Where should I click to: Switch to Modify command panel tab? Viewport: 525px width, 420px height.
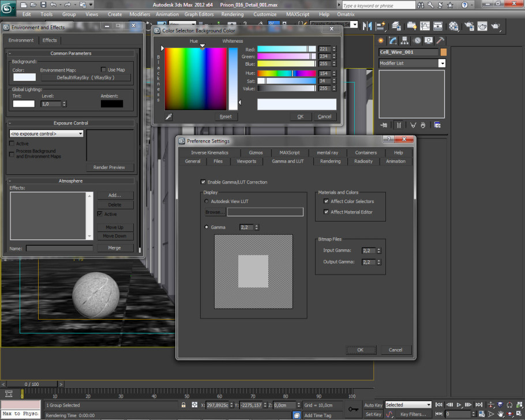click(x=393, y=40)
